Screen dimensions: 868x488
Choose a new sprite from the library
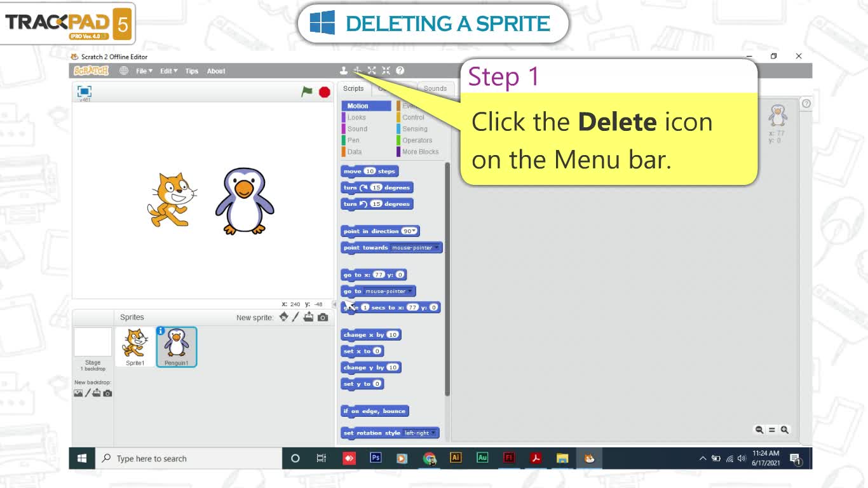283,316
